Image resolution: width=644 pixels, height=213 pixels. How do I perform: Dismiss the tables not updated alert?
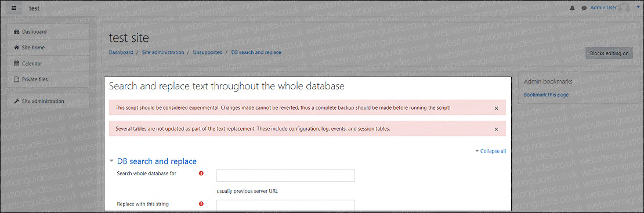[x=496, y=129]
